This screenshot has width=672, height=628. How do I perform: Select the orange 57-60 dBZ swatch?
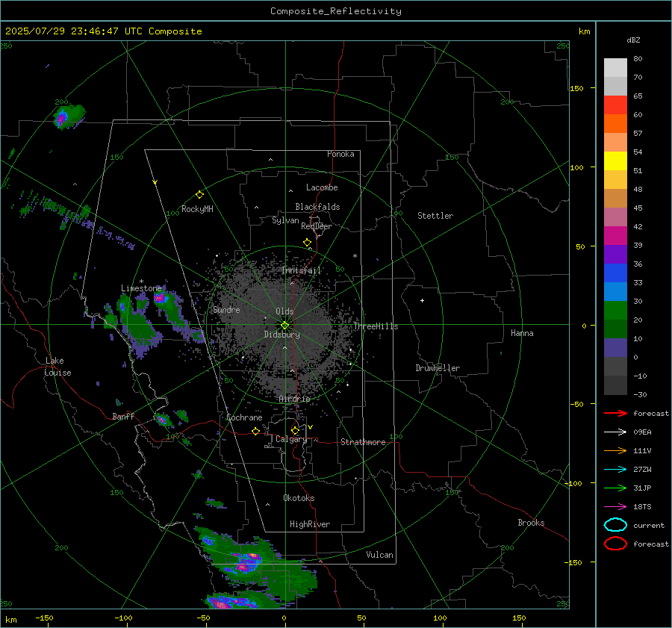click(x=615, y=124)
